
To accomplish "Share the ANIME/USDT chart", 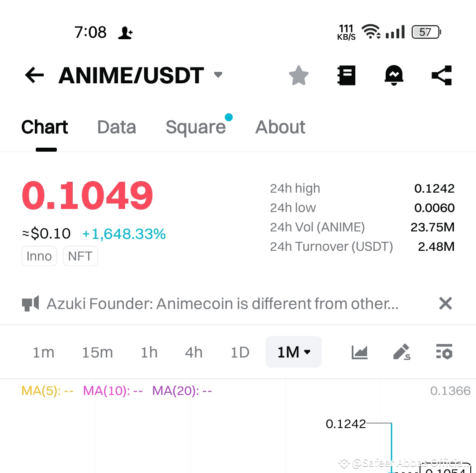I will point(441,75).
